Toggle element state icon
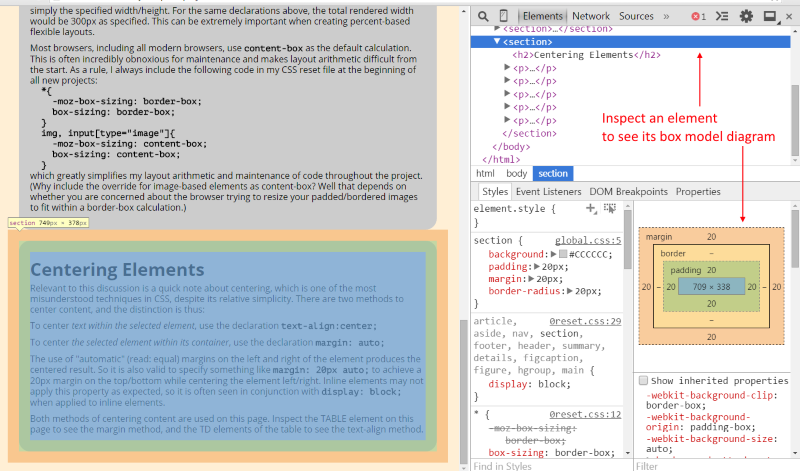 pos(610,208)
